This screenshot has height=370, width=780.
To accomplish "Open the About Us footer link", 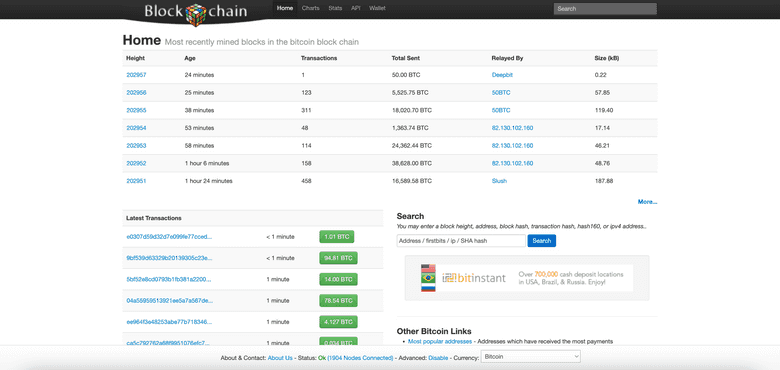I will [x=280, y=358].
